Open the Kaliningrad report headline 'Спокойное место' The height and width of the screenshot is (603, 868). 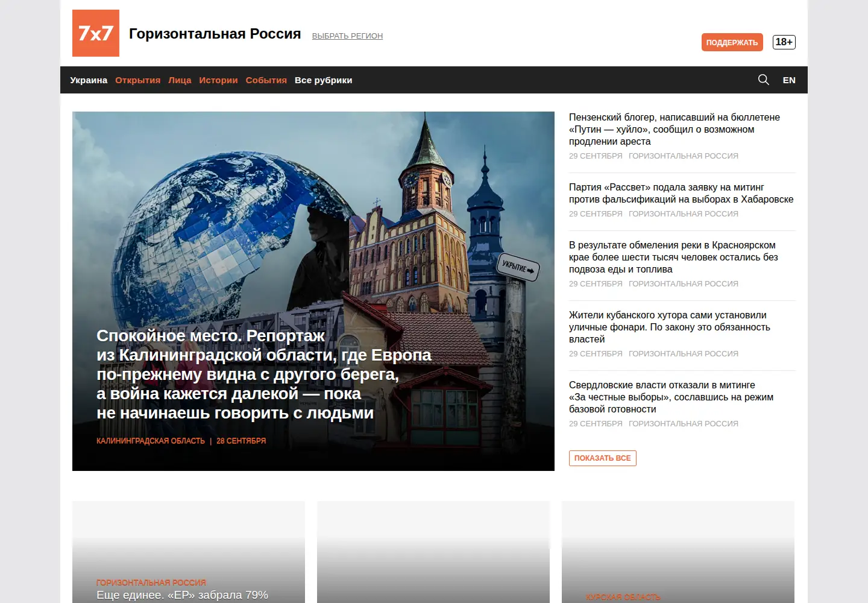click(x=264, y=374)
